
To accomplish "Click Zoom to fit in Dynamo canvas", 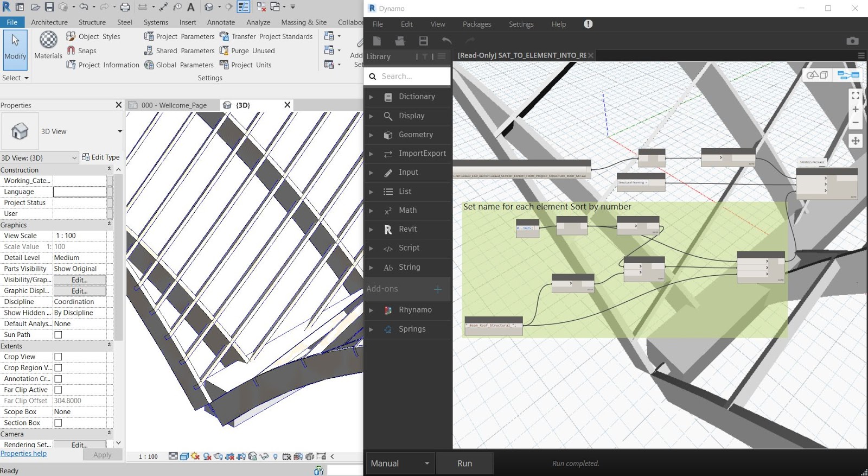I will click(x=856, y=96).
